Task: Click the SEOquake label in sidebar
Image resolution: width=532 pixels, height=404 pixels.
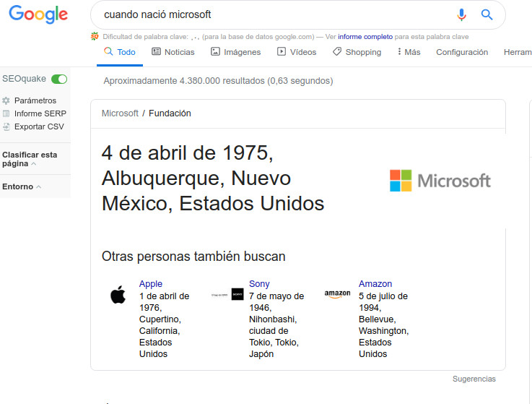Action: 24,79
